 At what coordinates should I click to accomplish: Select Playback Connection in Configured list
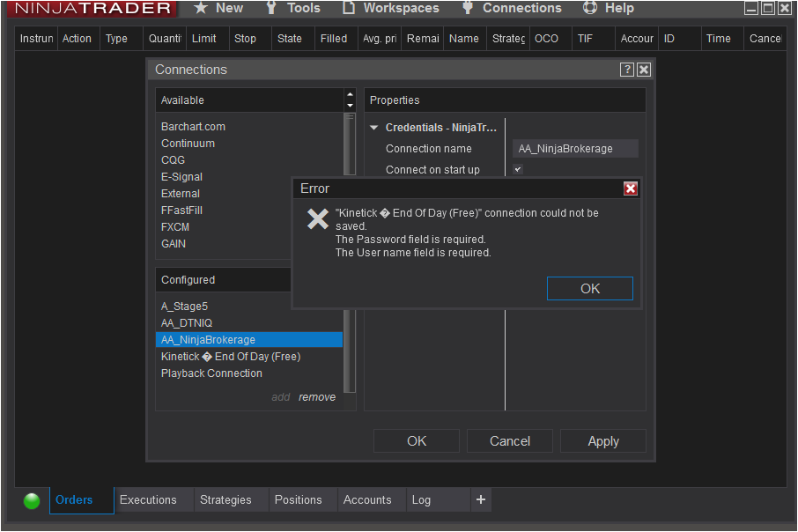(x=211, y=373)
